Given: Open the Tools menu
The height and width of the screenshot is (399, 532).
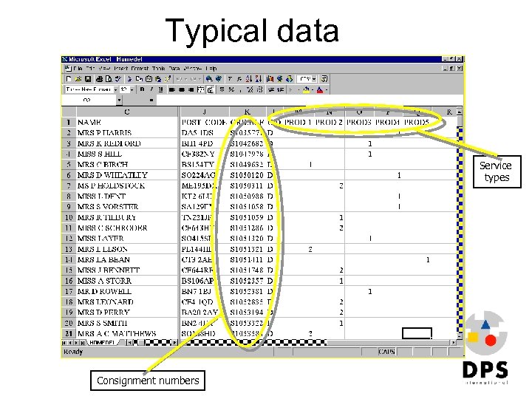Looking at the screenshot, I should coord(158,68).
